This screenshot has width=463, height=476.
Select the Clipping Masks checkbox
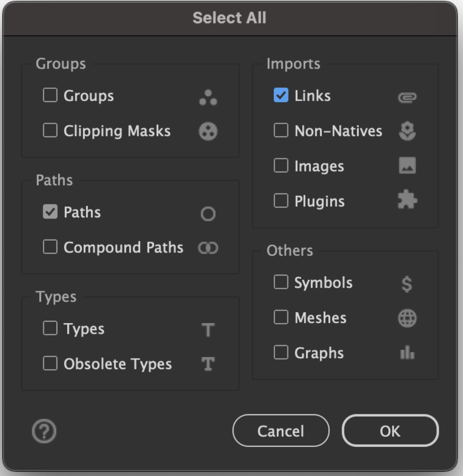50,130
